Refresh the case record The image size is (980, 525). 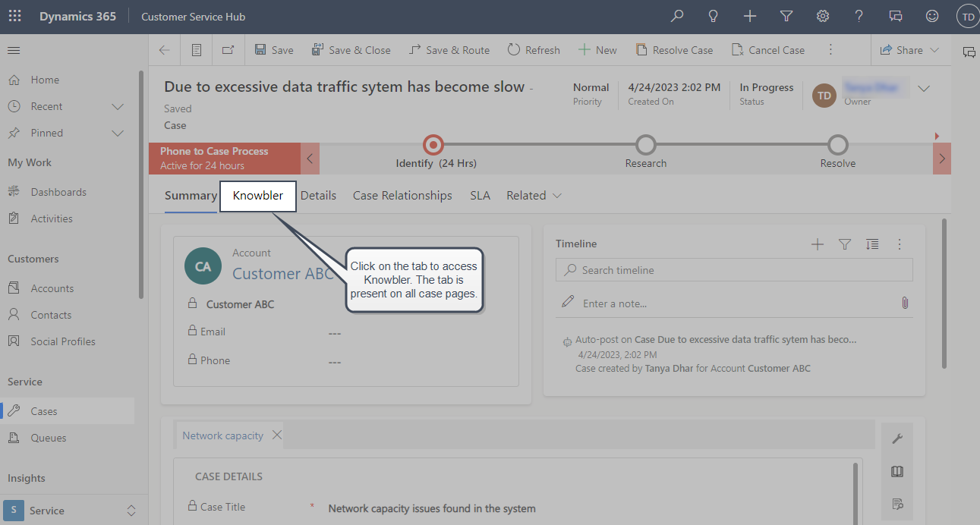click(534, 50)
